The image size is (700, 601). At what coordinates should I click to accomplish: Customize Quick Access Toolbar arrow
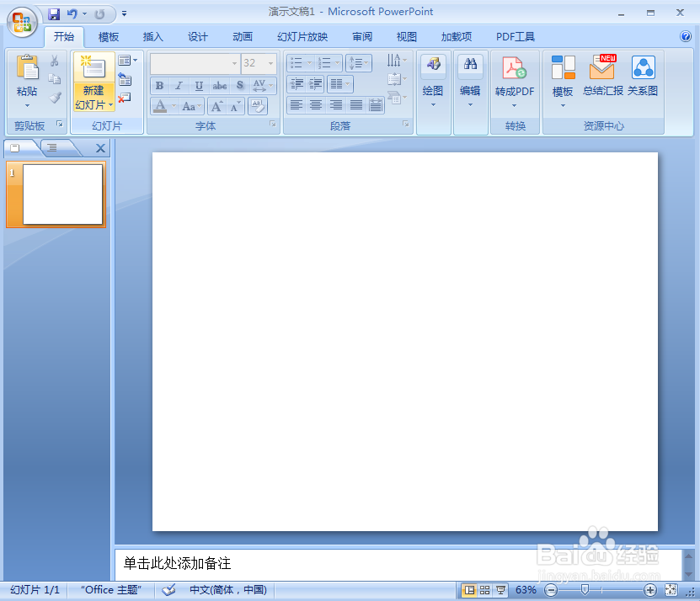(124, 14)
